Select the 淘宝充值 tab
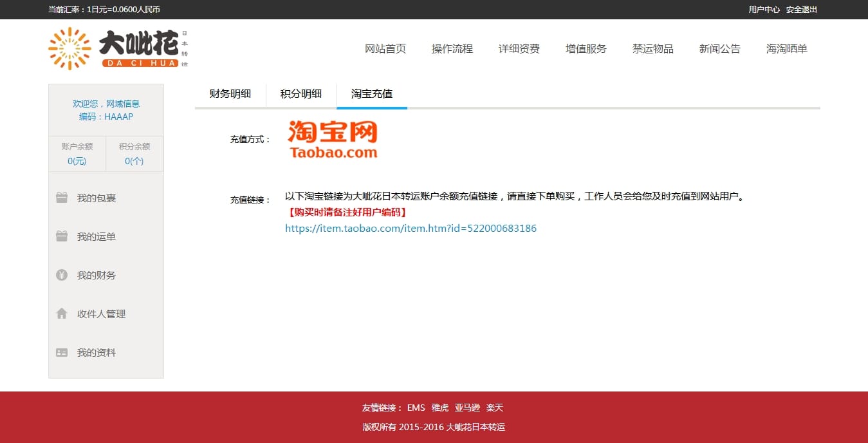Viewport: 868px width, 443px height. [372, 94]
